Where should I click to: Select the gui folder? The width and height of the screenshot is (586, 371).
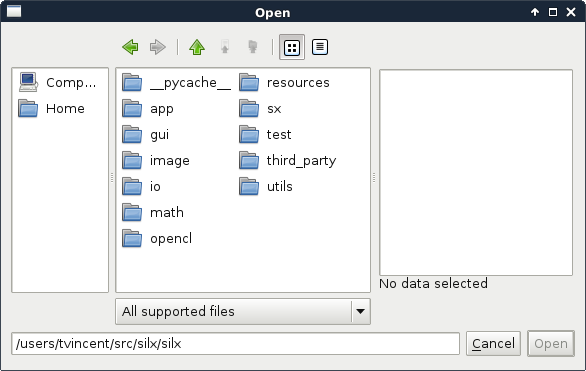pos(146,135)
